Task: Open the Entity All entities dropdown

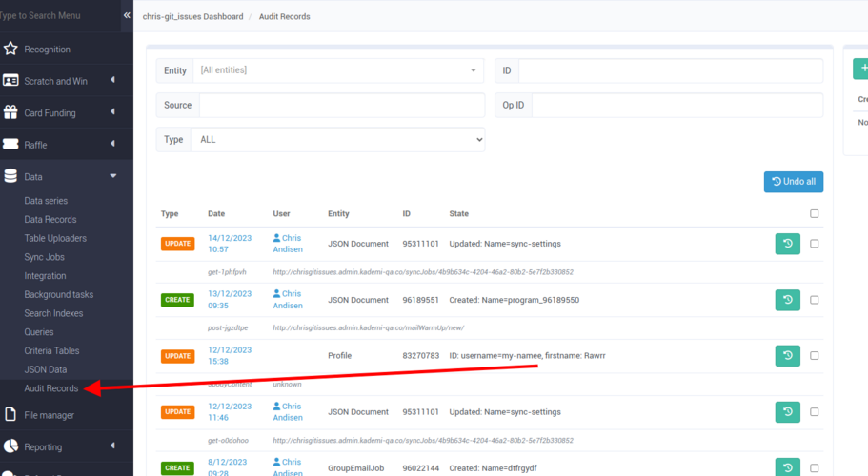Action: [338, 70]
